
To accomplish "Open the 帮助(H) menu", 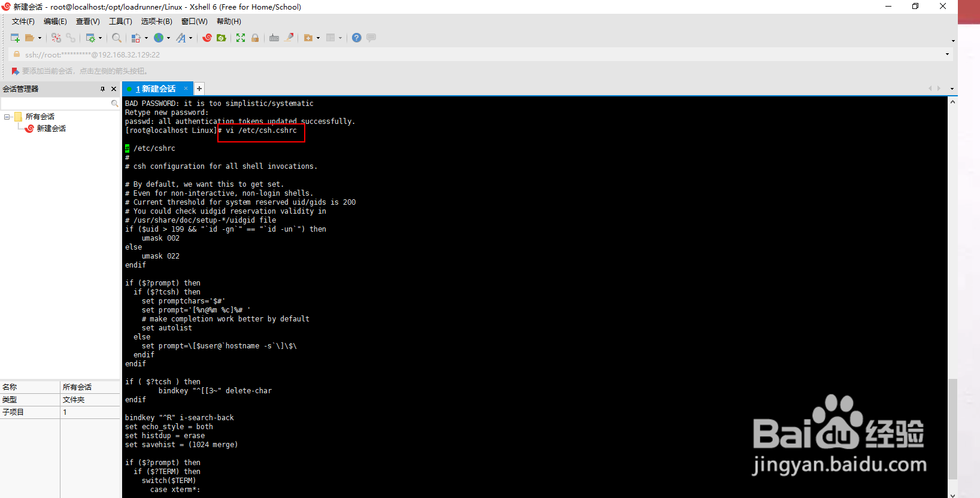I will pyautogui.click(x=229, y=22).
